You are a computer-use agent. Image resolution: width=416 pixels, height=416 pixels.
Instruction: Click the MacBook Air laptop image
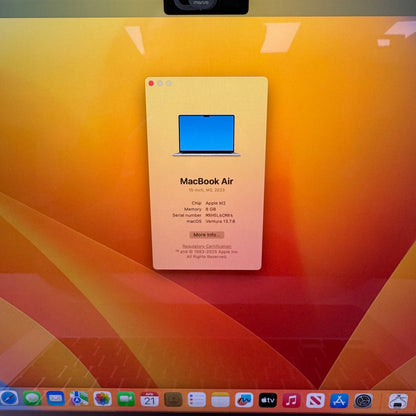click(207, 135)
